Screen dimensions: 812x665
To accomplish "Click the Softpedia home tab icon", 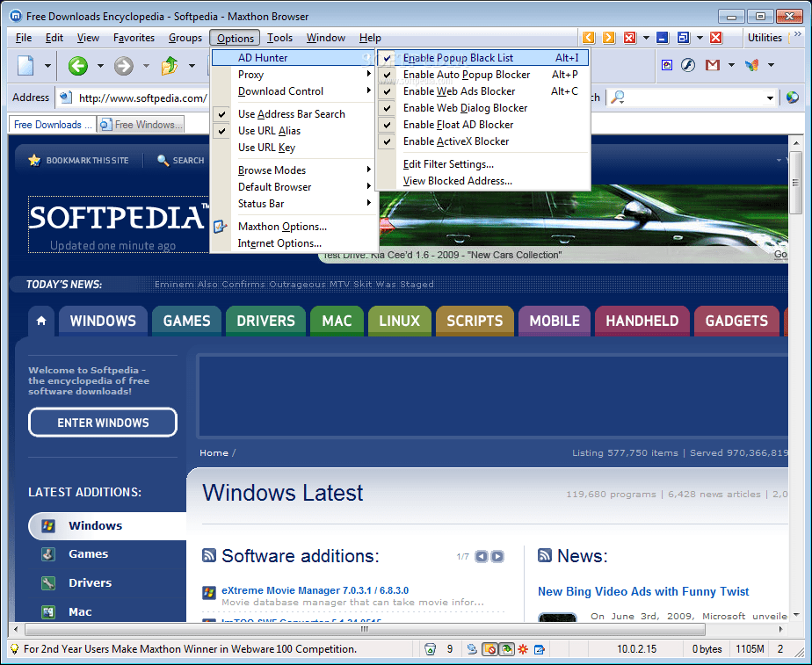I will tap(41, 321).
